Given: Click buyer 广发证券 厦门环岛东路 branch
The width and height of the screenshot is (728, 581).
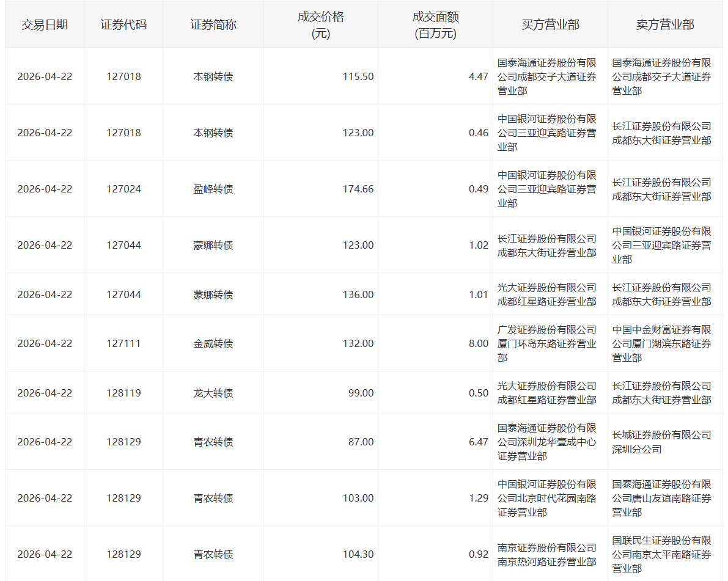Looking at the screenshot, I should [546, 343].
